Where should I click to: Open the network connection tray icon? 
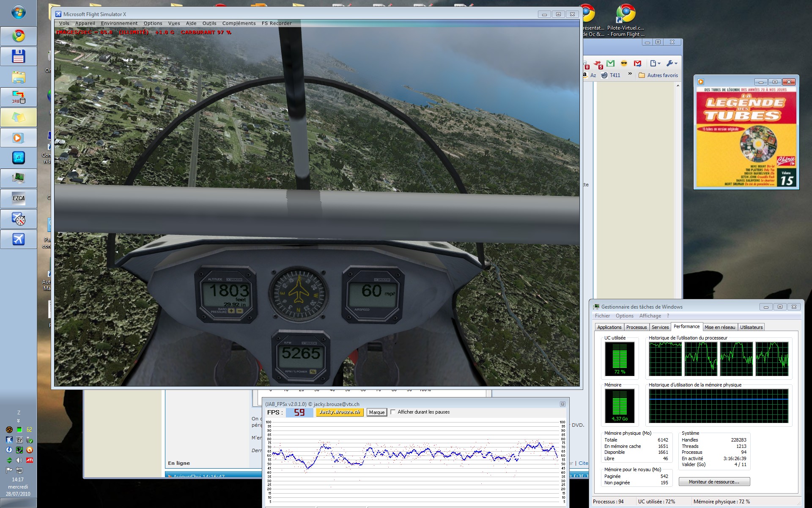coord(19,470)
